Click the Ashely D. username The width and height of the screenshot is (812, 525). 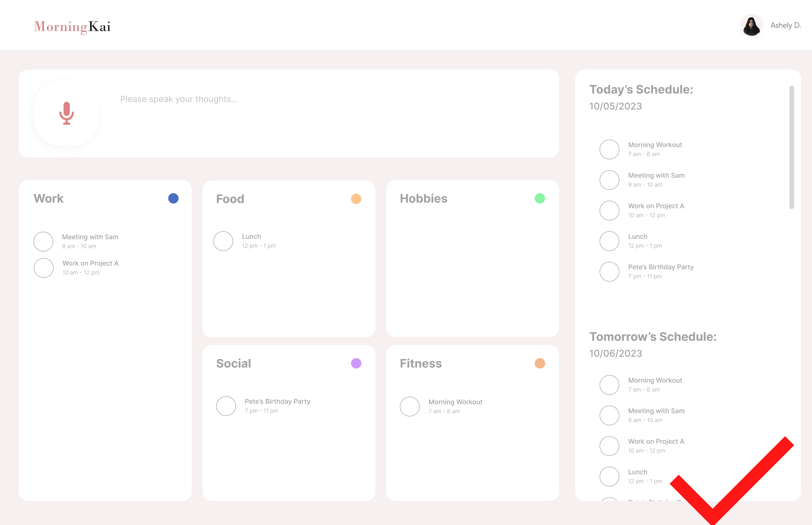tap(785, 25)
